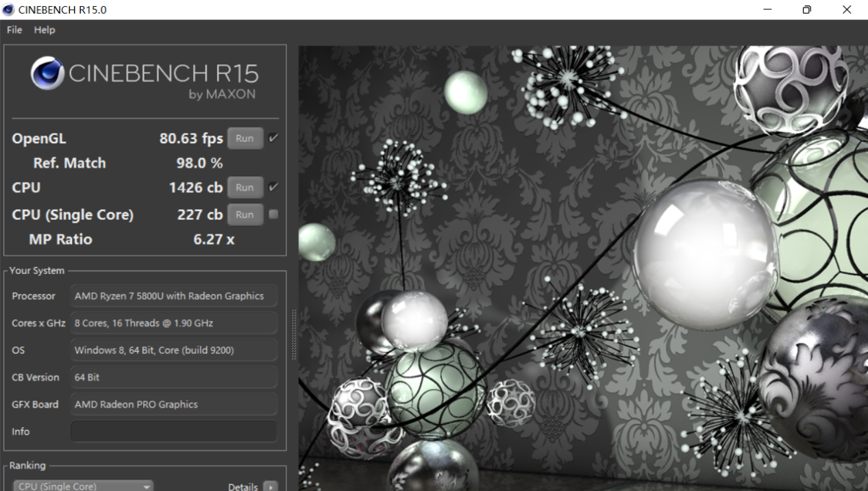Open the CPU (Single Core) ranking dropdown
Image resolution: width=868 pixels, height=491 pixels.
tap(84, 486)
